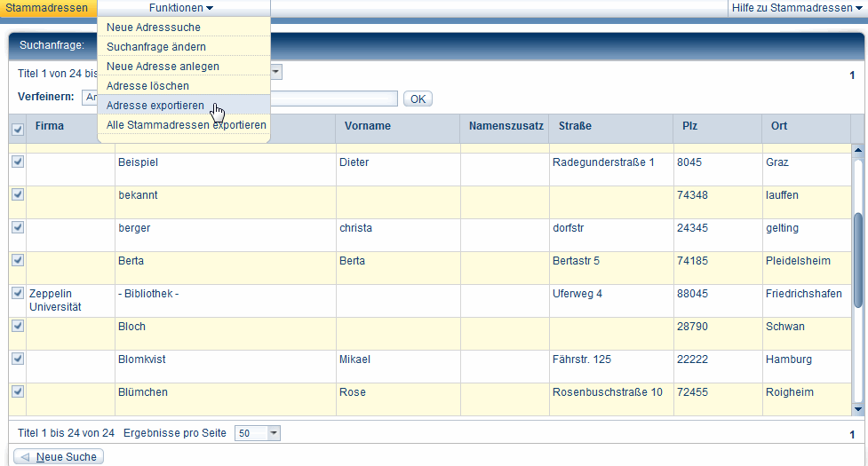
Task: Uncheck the Zeppelin Universität row checkbox
Action: [18, 293]
